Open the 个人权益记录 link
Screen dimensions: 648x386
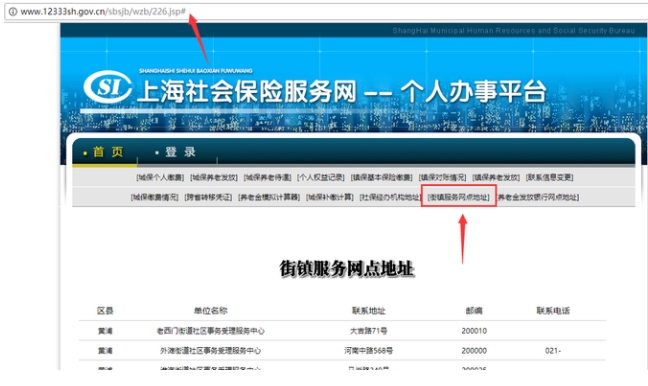[x=321, y=177]
